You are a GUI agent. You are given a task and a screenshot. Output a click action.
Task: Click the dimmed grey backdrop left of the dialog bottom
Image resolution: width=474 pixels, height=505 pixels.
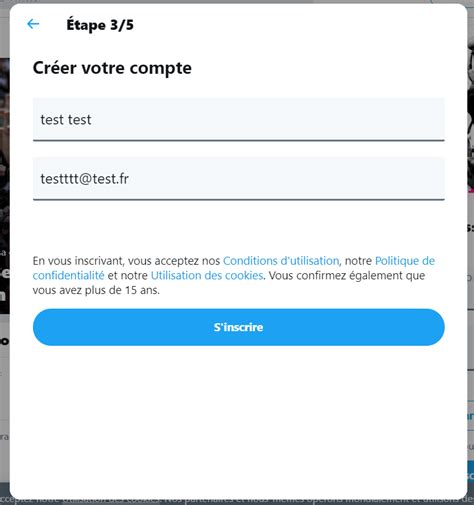pyautogui.click(x=4, y=460)
